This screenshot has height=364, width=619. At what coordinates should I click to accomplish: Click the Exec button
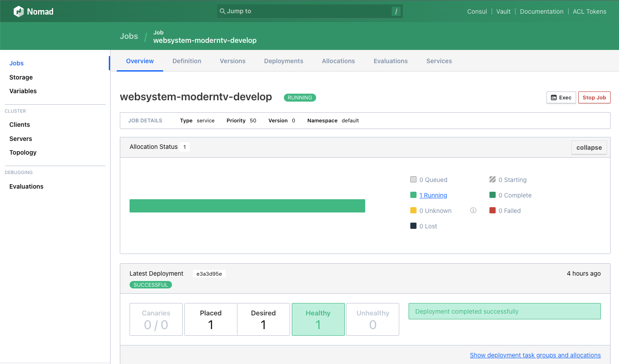(561, 98)
